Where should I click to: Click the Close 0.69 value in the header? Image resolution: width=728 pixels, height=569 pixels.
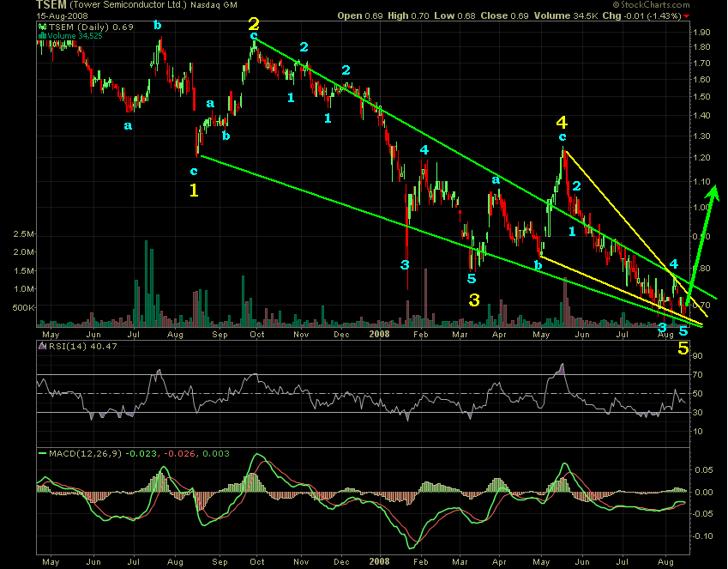pos(504,15)
